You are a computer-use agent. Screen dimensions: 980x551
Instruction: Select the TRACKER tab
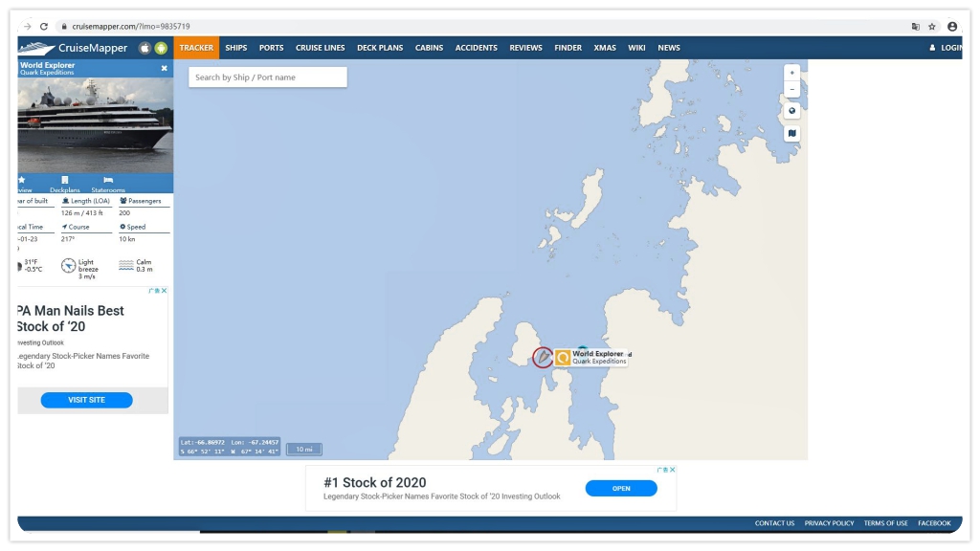(x=196, y=48)
